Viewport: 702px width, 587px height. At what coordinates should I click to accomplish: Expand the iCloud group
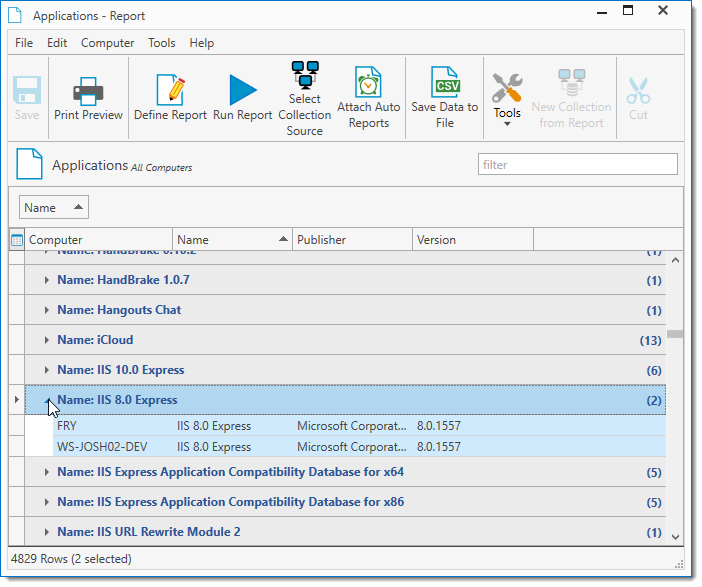(47, 340)
